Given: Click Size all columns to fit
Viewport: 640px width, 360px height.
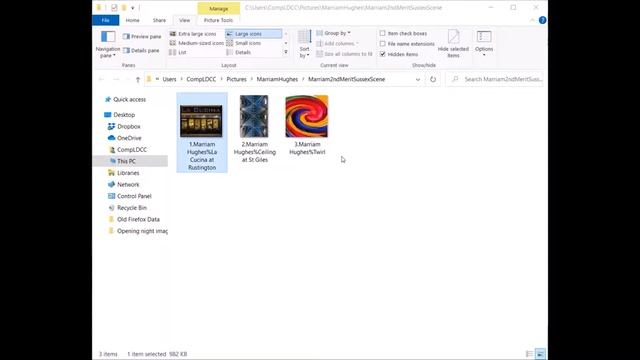Looking at the screenshot, I should point(344,54).
